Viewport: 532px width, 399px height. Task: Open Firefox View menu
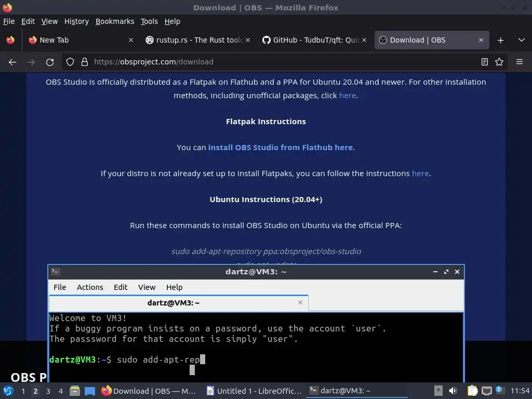pos(49,21)
